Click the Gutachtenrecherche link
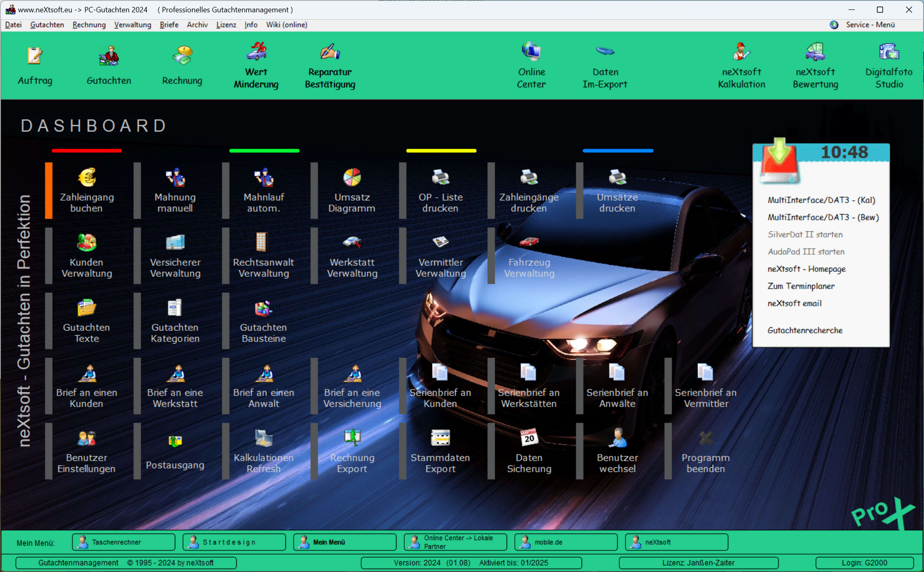Screen dimensions: 924x572 805,330
